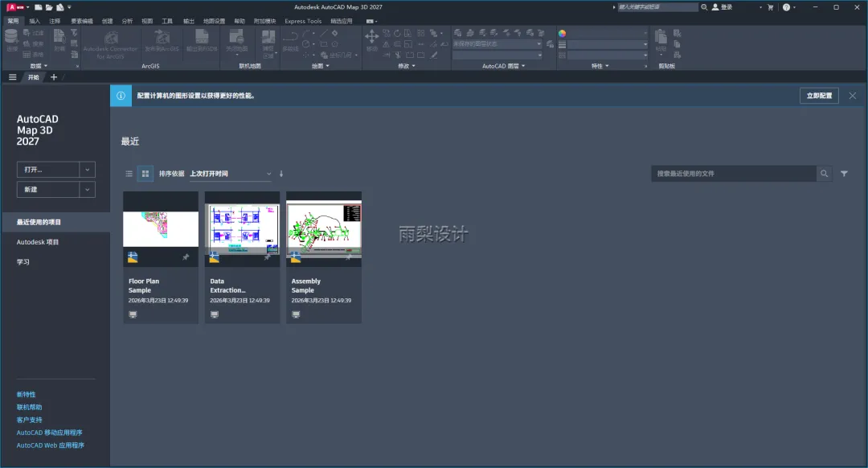Pin the Floor Plan Sample file
The width and height of the screenshot is (868, 468).
click(x=186, y=257)
